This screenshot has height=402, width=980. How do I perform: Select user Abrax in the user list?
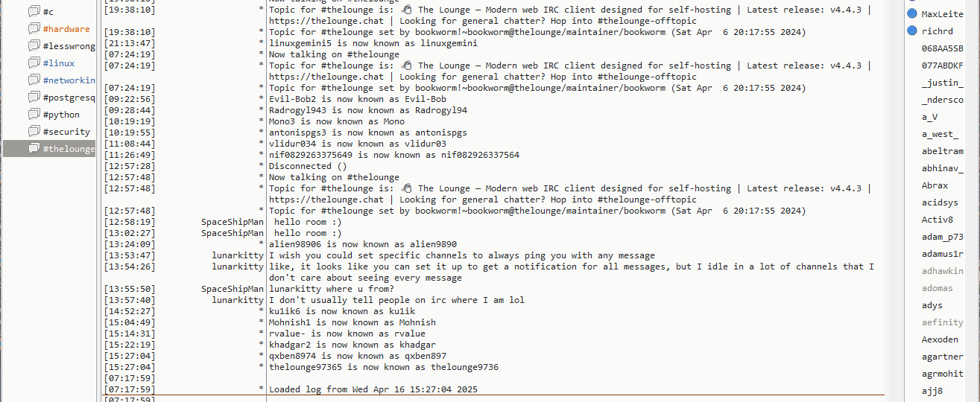click(x=935, y=185)
